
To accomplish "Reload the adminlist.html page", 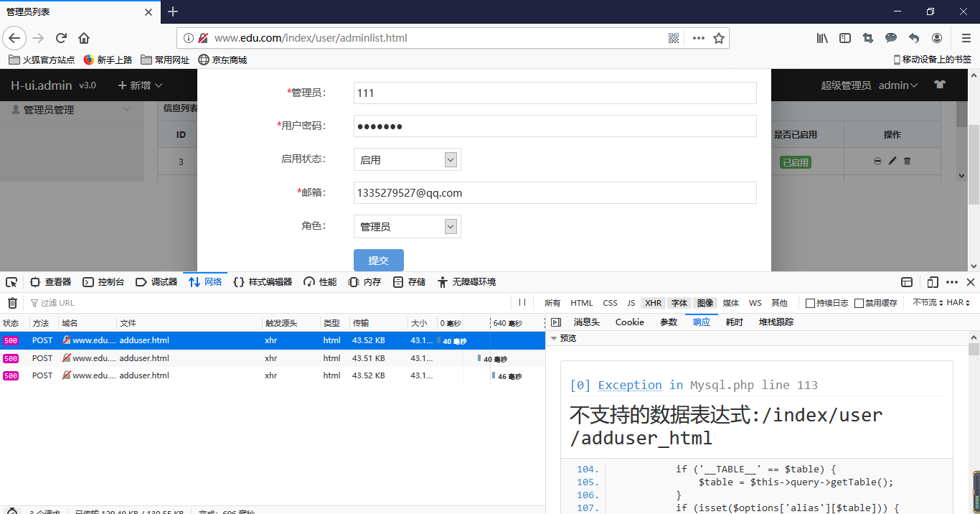I will tap(61, 37).
